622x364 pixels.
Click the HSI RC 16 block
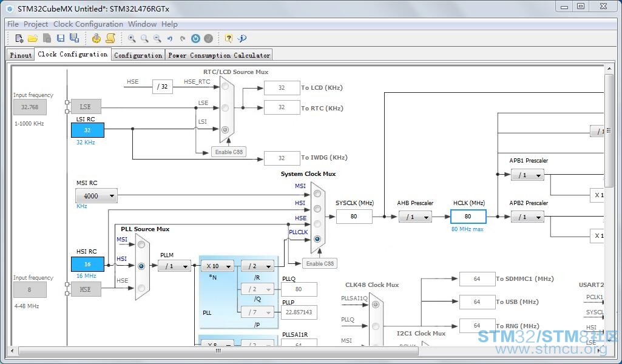tap(87, 264)
